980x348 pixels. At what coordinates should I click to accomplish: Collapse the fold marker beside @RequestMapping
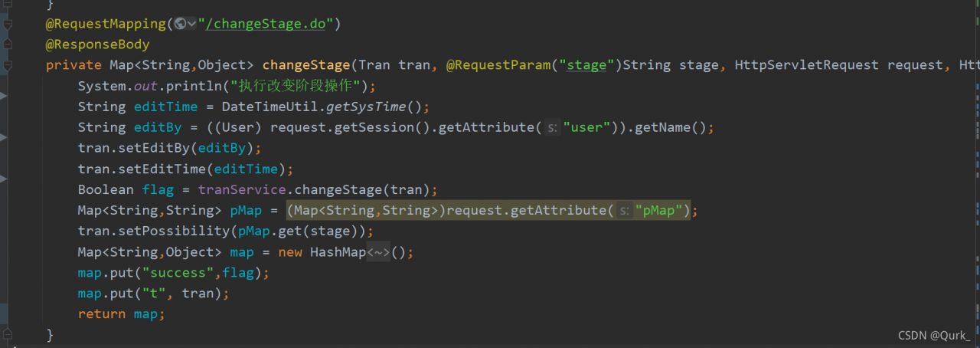point(8,25)
